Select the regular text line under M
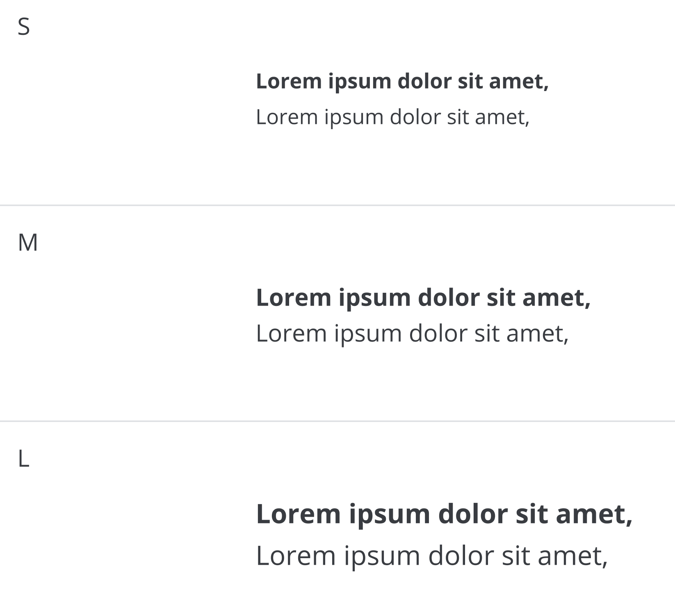Screen dimensions: 675x616 tap(412, 333)
